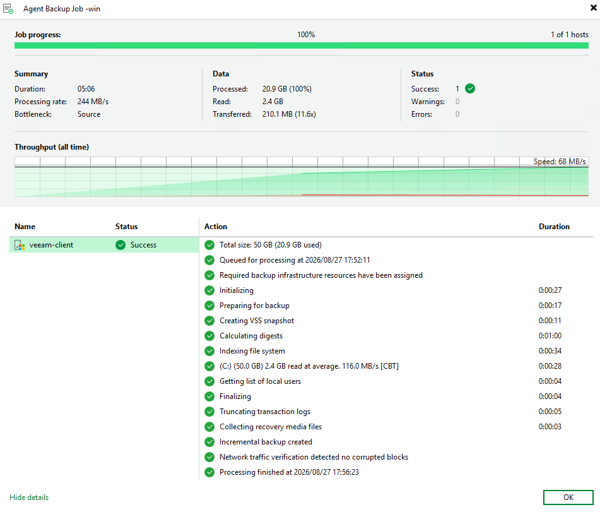Select the veeam-client row name
The width and height of the screenshot is (600, 512).
(x=51, y=245)
